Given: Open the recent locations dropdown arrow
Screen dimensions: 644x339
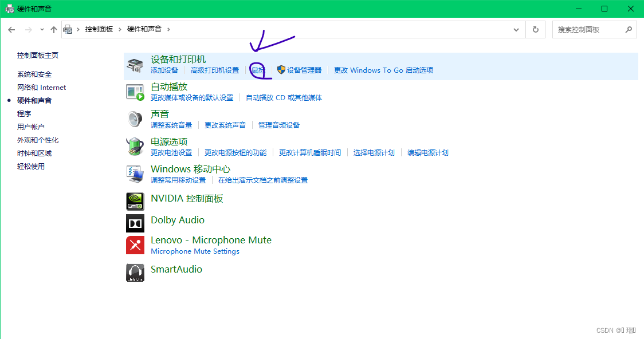Looking at the screenshot, I should point(42,30).
